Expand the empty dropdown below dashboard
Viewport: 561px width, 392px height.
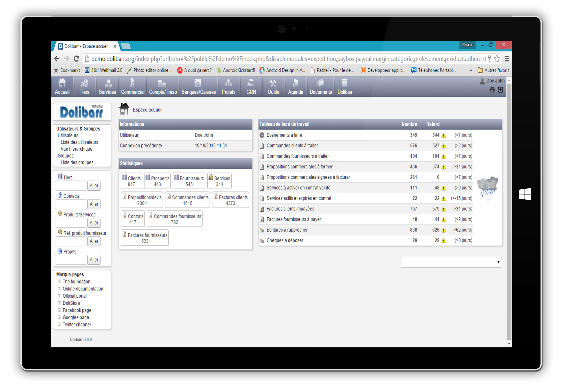click(x=451, y=262)
